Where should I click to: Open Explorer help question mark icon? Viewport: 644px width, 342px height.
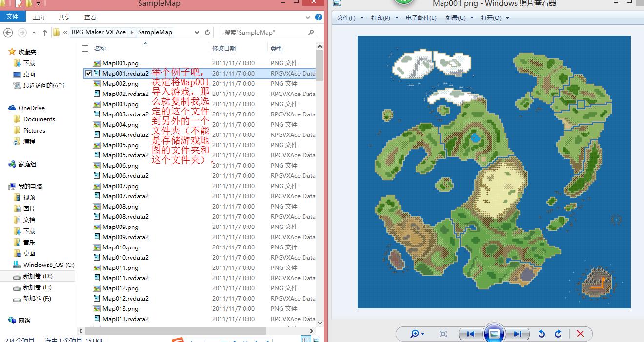(319, 17)
